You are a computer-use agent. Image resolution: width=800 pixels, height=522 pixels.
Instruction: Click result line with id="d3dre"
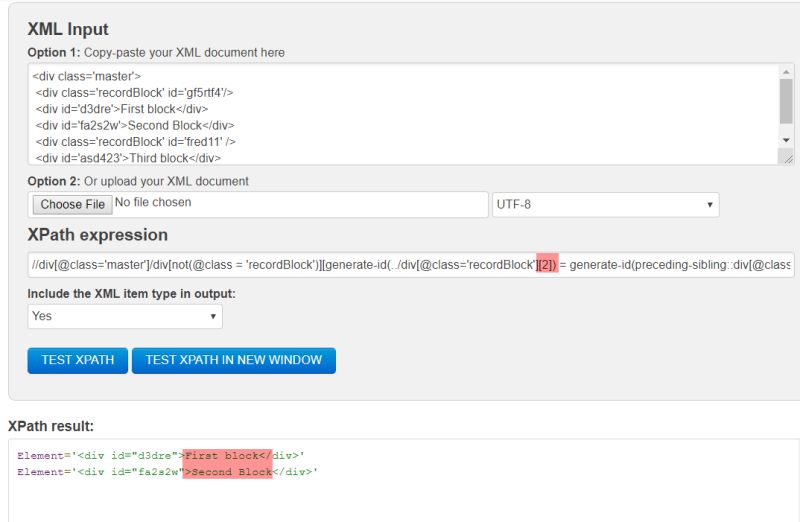click(161, 456)
